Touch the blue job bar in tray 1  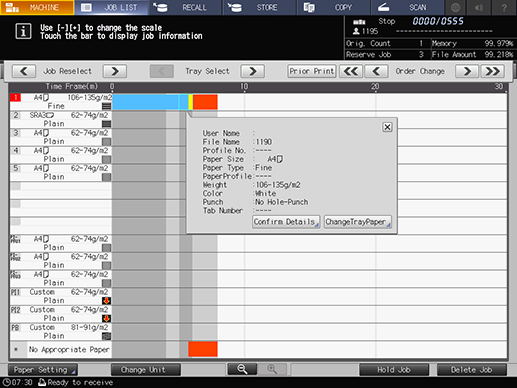coord(145,102)
